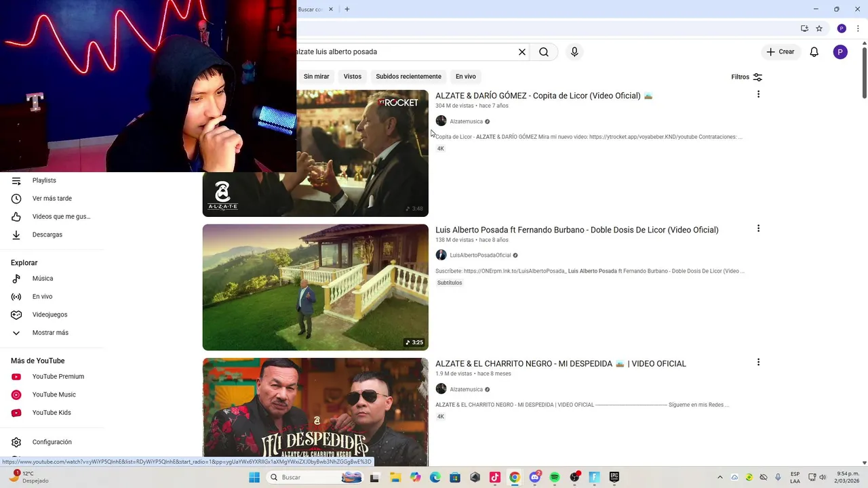The image size is (868, 488).
Task: Visit the LuisAlbertoPosadaOficial channel
Action: click(480, 256)
